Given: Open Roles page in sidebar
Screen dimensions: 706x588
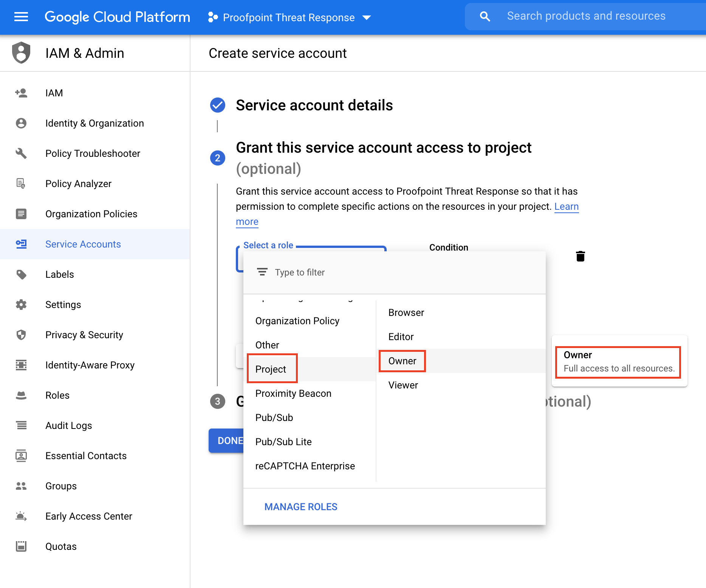Looking at the screenshot, I should (x=95, y=395).
